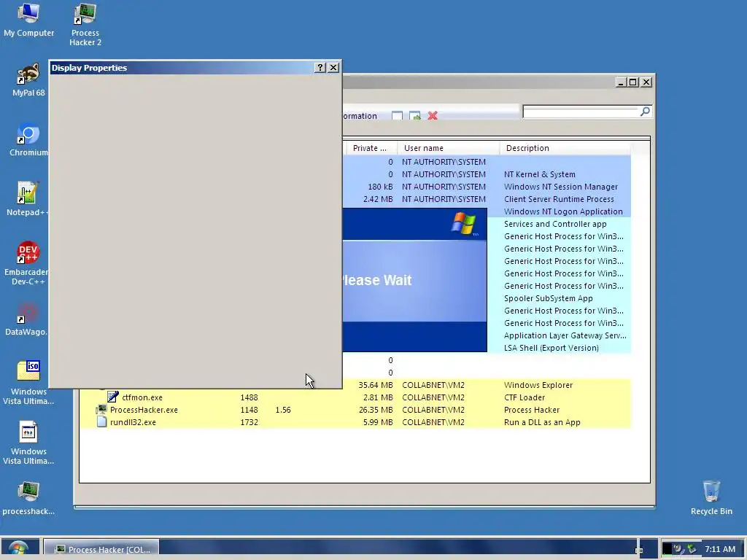The width and height of the screenshot is (747, 560).
Task: Open the My Computer desktop icon
Action: 28,20
